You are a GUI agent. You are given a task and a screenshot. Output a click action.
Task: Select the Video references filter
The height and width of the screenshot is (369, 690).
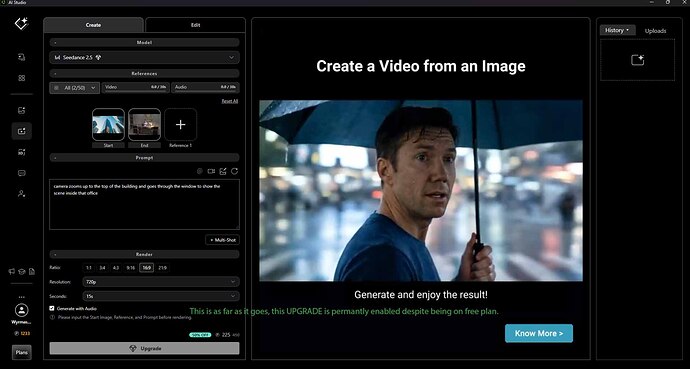click(x=136, y=88)
